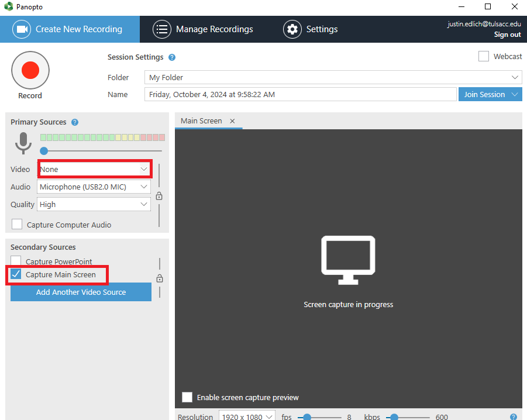
Task: Enable Capture Computer Audio checkbox
Action: tap(17, 224)
